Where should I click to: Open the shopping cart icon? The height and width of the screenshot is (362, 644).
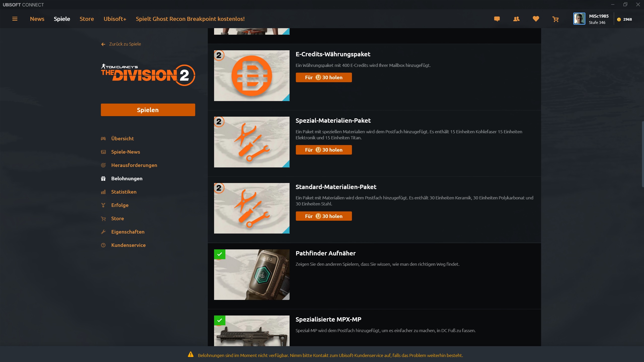555,19
